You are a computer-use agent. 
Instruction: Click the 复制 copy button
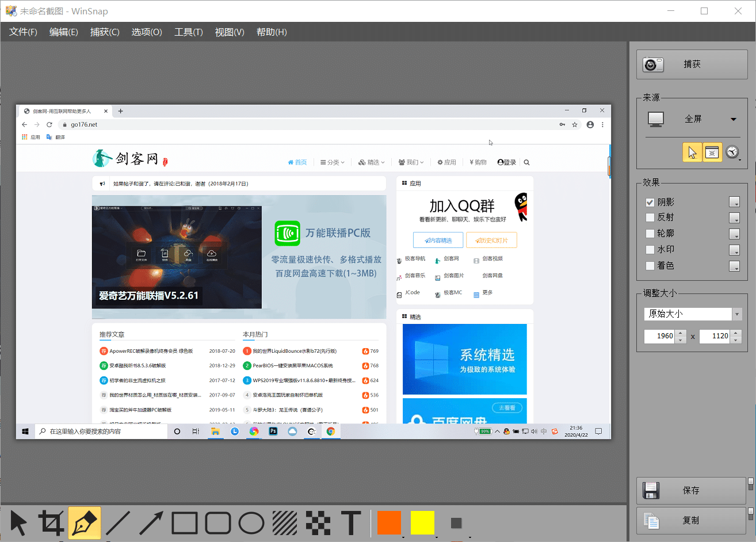pyautogui.click(x=691, y=521)
